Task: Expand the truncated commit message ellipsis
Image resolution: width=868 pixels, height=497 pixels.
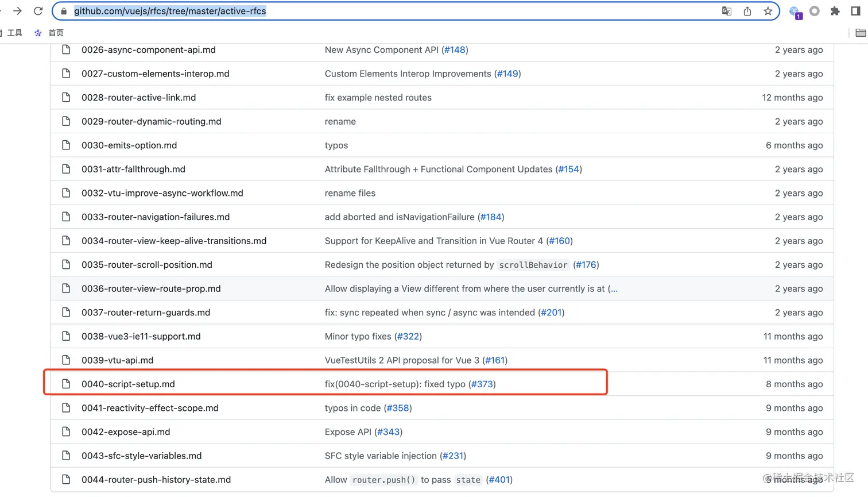Action: (x=614, y=288)
